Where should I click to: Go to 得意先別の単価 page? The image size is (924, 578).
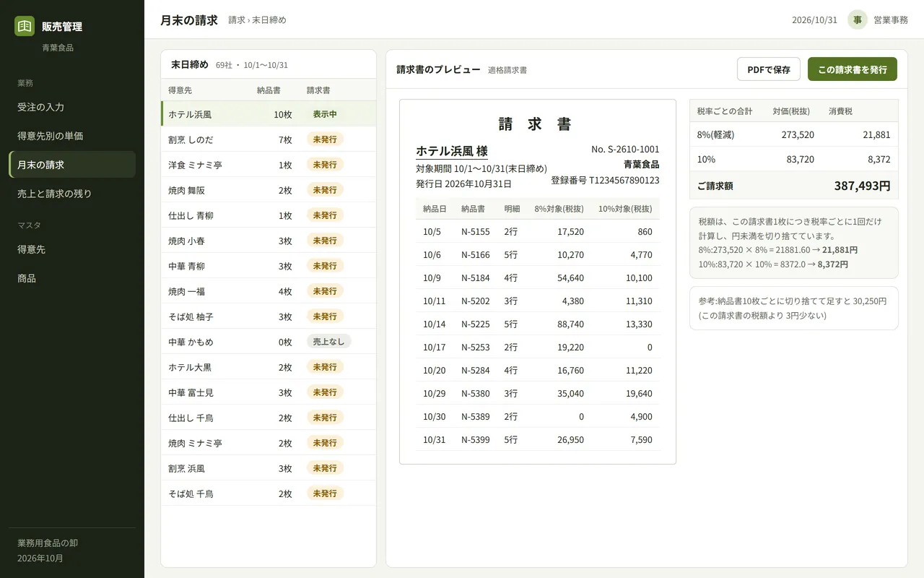(x=72, y=136)
